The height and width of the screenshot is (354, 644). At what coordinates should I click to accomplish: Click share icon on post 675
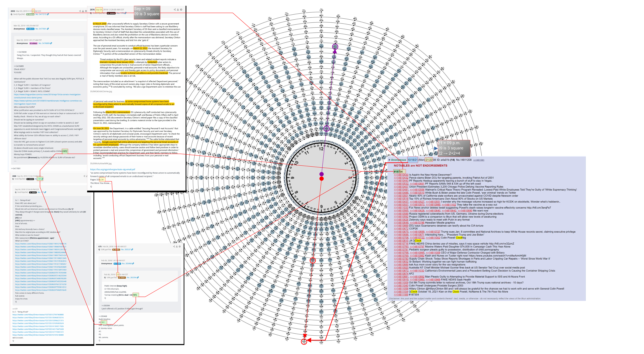click(174, 246)
